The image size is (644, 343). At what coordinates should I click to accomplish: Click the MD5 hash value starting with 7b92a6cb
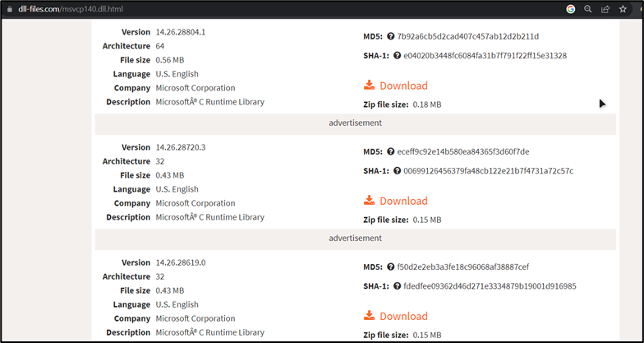tap(467, 36)
